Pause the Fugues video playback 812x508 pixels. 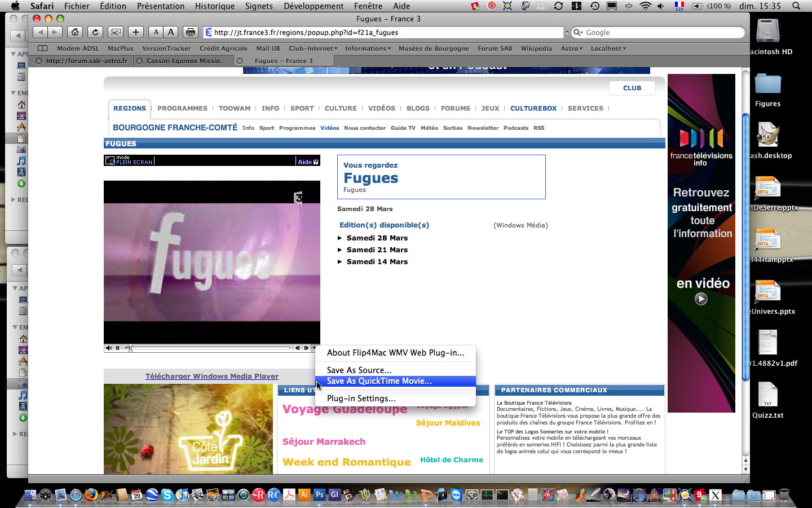pyautogui.click(x=117, y=348)
